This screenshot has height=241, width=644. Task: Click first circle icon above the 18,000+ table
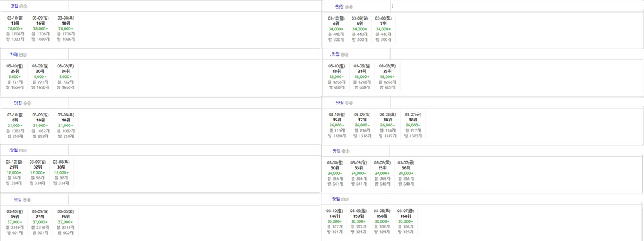[x=343, y=55]
